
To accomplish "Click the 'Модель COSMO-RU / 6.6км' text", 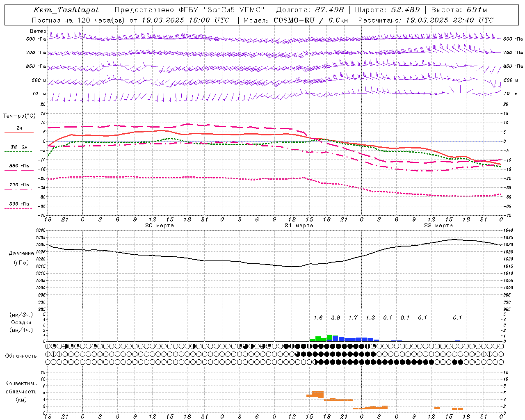I will point(295,20).
